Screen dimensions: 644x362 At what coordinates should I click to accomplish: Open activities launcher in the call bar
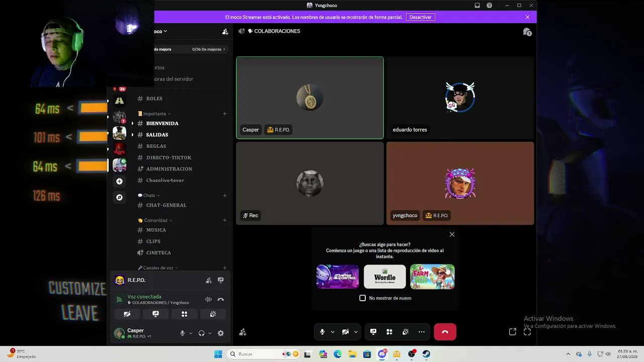click(389, 332)
